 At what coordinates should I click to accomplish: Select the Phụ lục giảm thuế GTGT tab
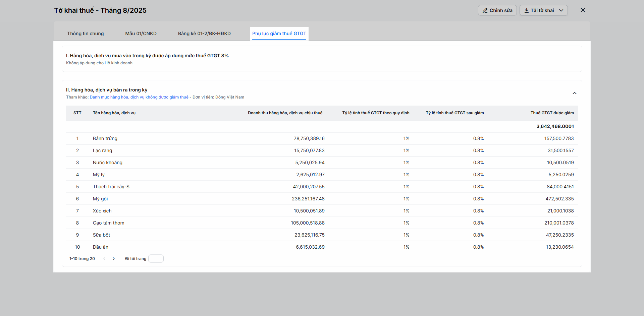click(x=279, y=34)
